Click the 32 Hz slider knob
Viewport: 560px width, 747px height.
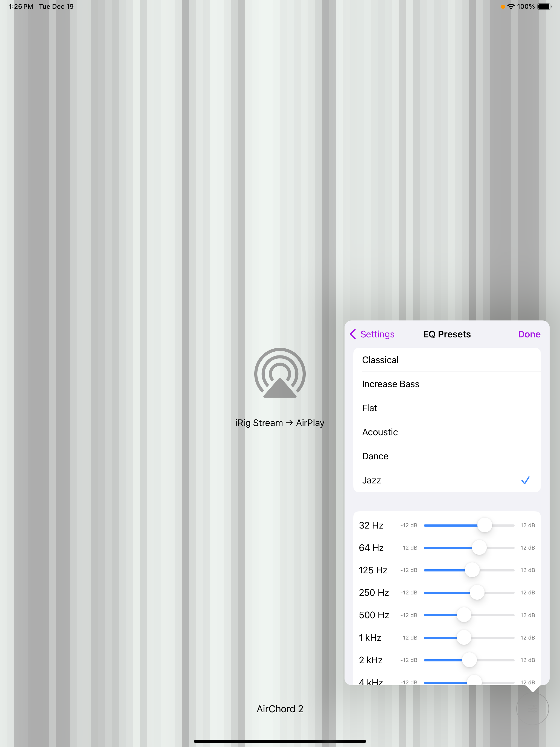click(485, 525)
